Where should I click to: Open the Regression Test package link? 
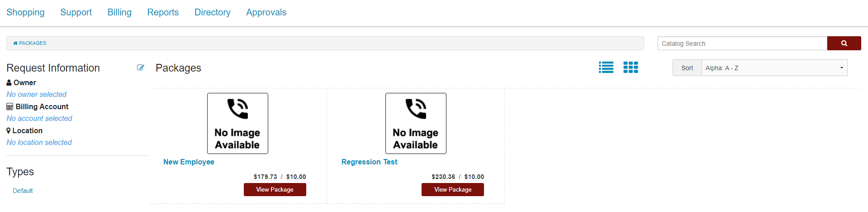pos(369,162)
